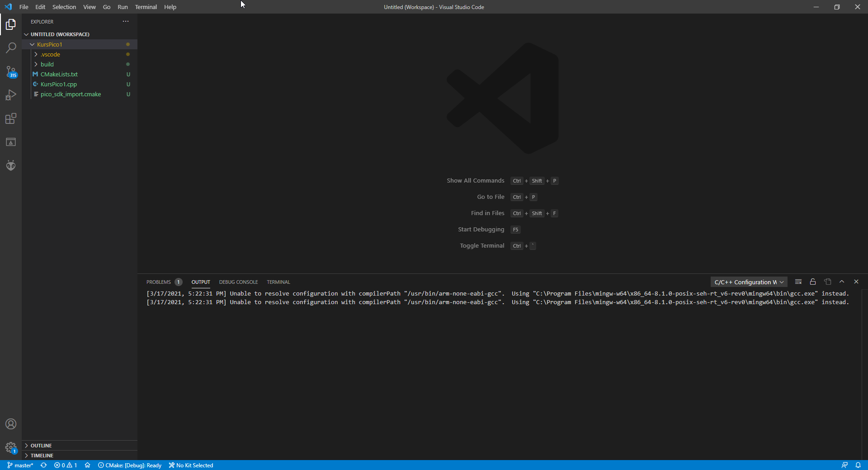Click the PlatformIO home icon in status bar
The height and width of the screenshot is (470, 868).
(x=88, y=465)
